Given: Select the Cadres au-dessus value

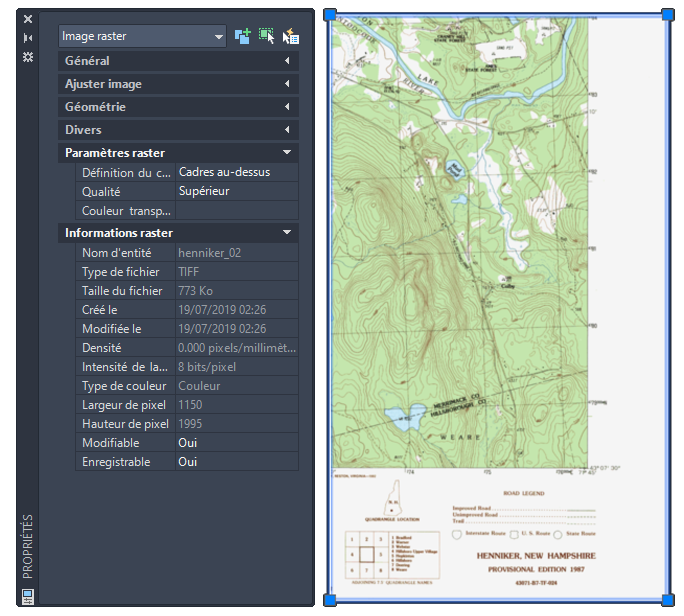Looking at the screenshot, I should click(237, 172).
